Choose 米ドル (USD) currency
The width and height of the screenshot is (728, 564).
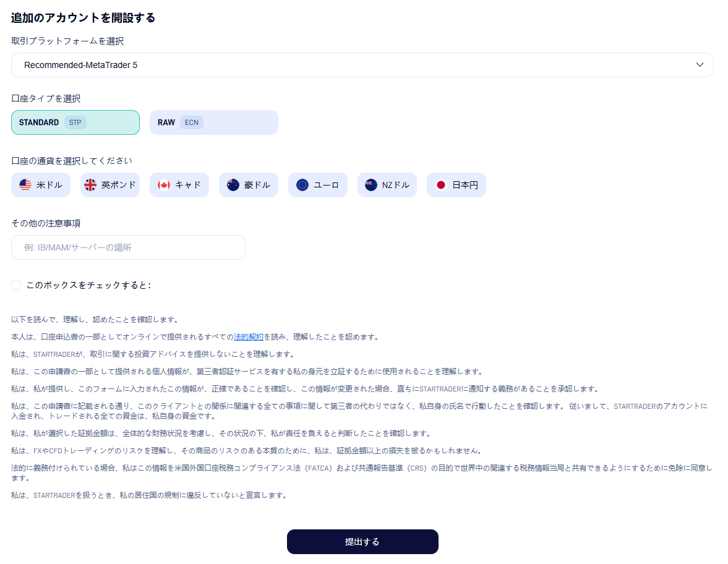coord(41,185)
